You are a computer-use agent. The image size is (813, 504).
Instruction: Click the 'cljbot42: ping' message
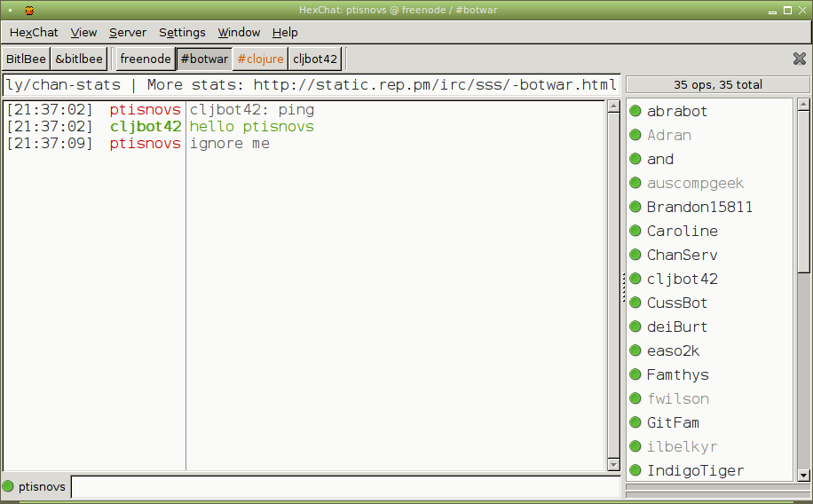[x=251, y=110]
